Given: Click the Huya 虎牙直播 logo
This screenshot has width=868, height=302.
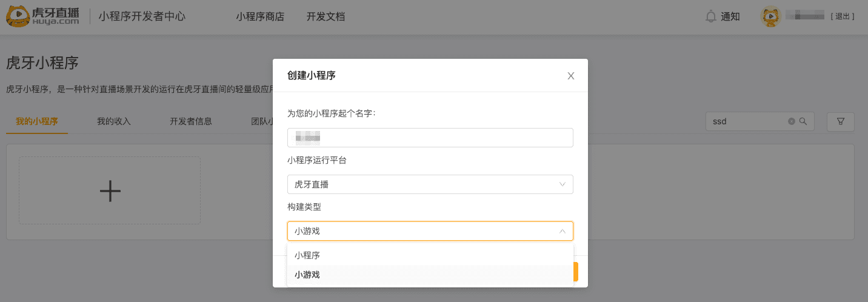Looking at the screenshot, I should pyautogui.click(x=42, y=16).
